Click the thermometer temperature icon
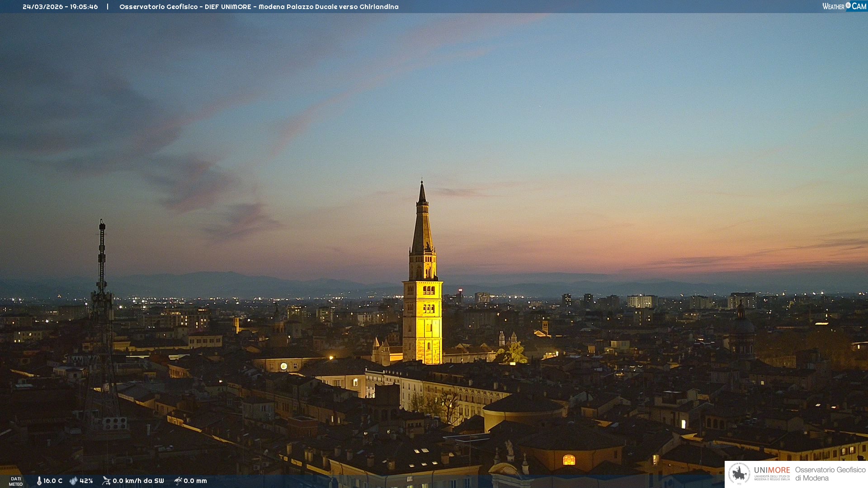The image size is (868, 488). click(39, 481)
